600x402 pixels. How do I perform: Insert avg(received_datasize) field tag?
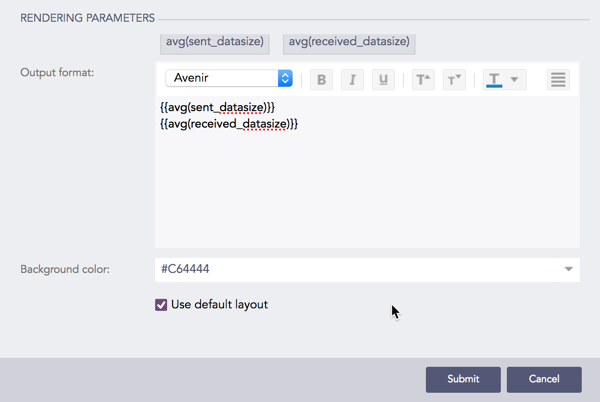(349, 43)
